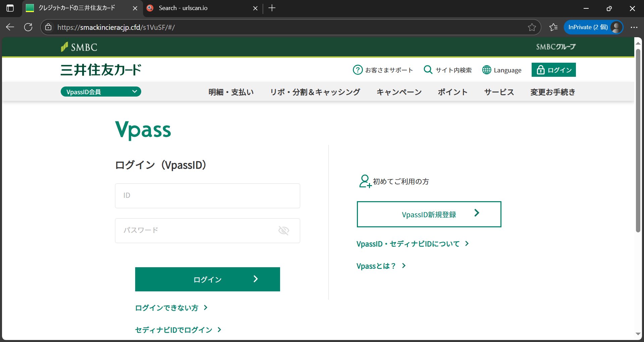Click the question mark support icon

(x=358, y=70)
